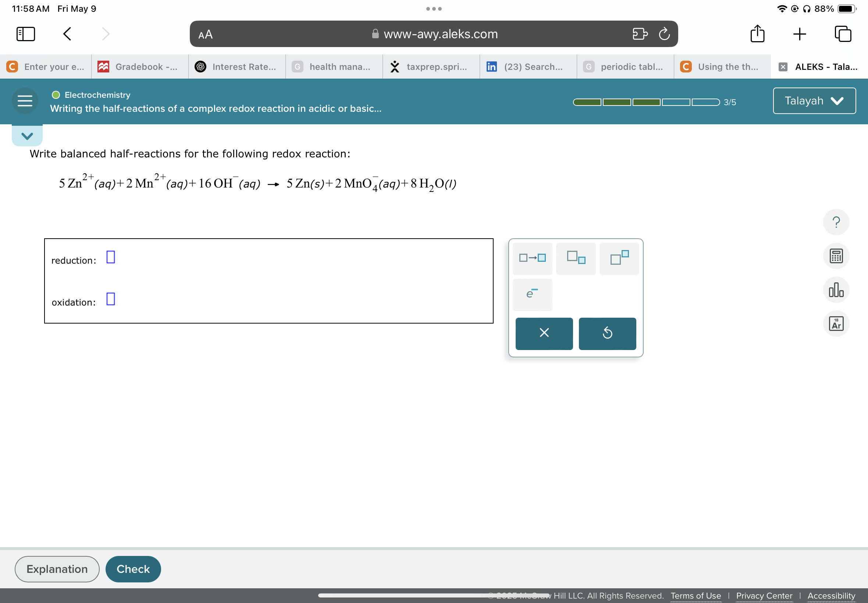Open the hamburger navigation menu

coord(24,100)
